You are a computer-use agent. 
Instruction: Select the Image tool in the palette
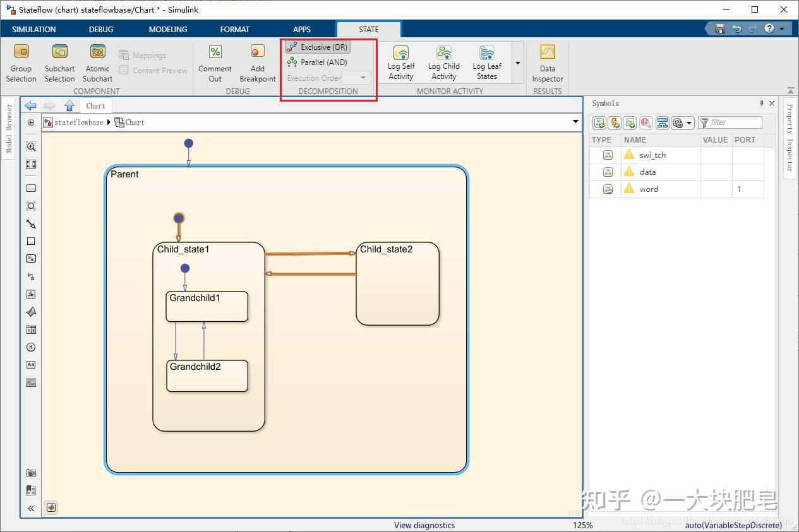coord(31,382)
